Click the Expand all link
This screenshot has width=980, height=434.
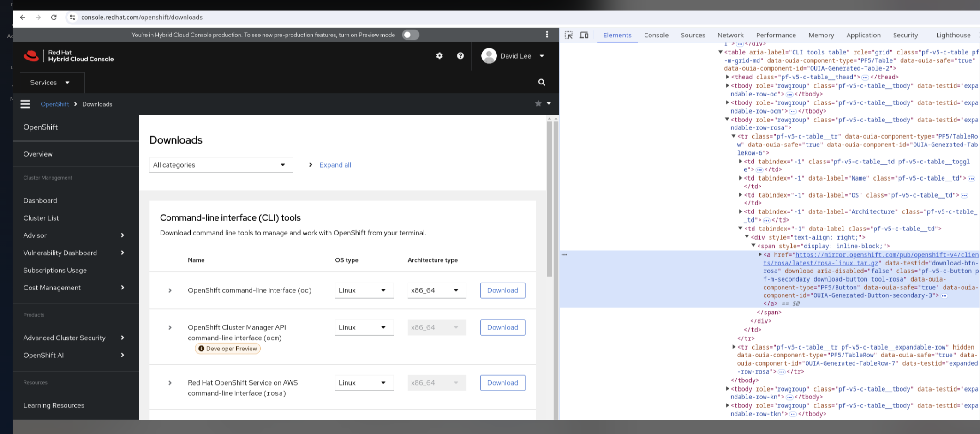point(335,165)
